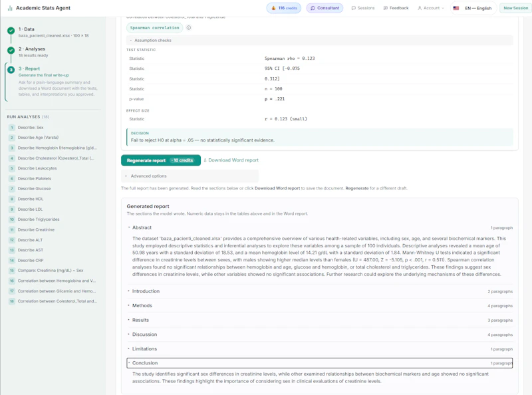
Task: Select run analysis Describe AST
Action: (x=53, y=250)
